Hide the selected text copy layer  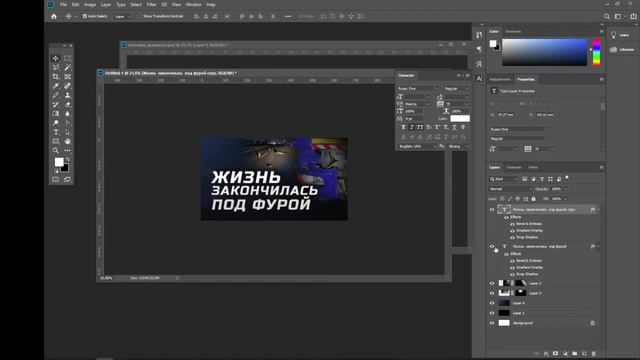492,209
